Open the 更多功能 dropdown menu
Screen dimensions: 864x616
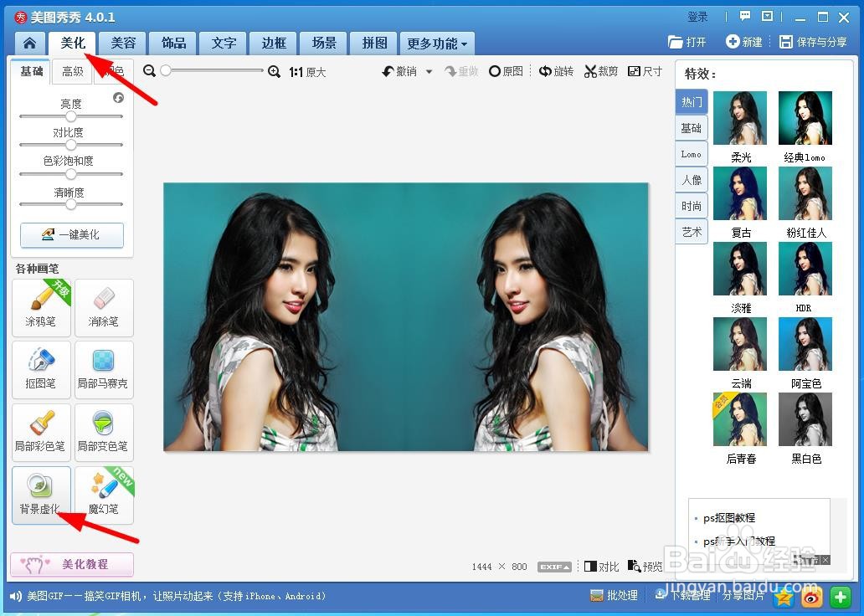(438, 44)
